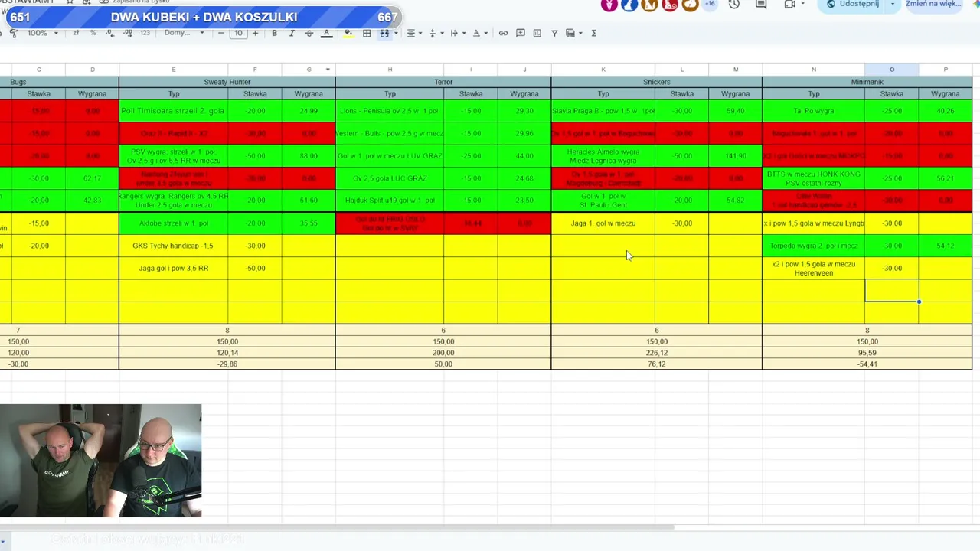Open vertical align dropdown
The width and height of the screenshot is (980, 551).
pos(435,33)
